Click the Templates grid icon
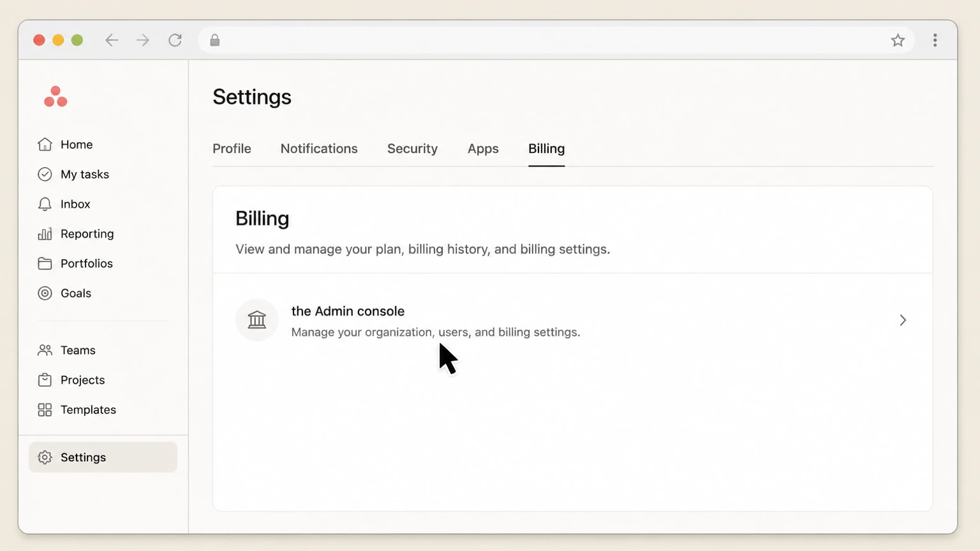 click(x=45, y=409)
